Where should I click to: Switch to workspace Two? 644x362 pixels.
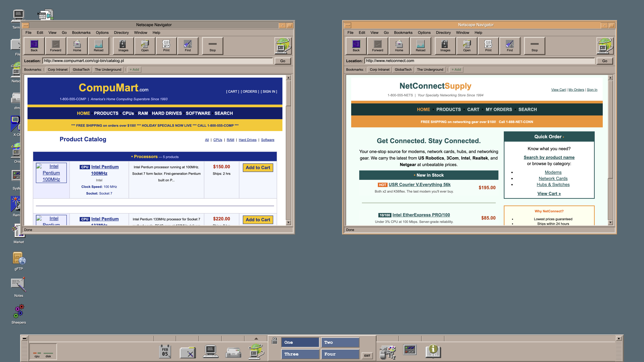pyautogui.click(x=340, y=342)
